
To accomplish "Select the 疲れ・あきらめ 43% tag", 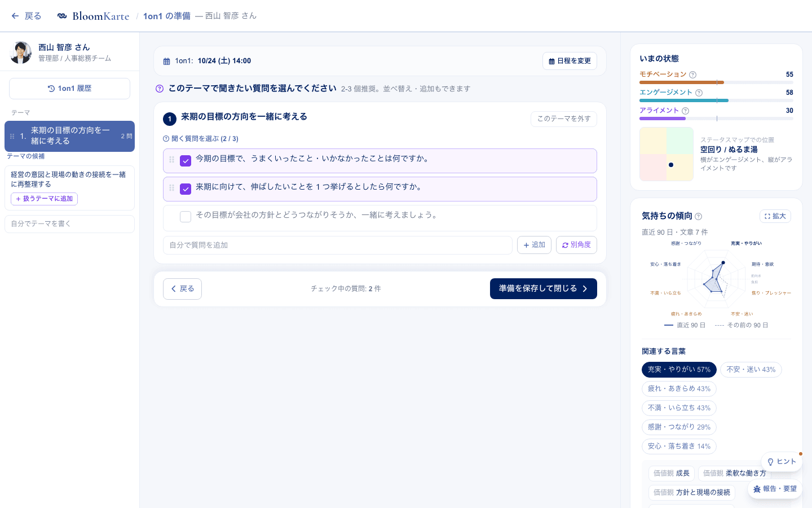I will point(679,389).
